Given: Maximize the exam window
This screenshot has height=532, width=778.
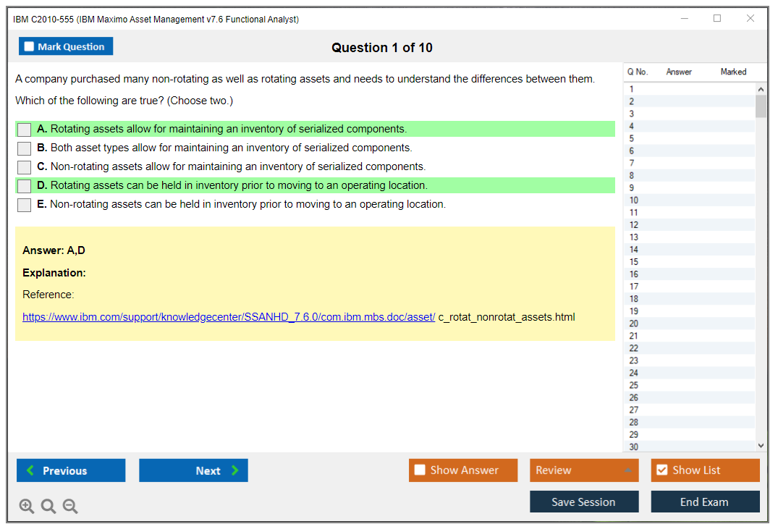Looking at the screenshot, I should [717, 19].
